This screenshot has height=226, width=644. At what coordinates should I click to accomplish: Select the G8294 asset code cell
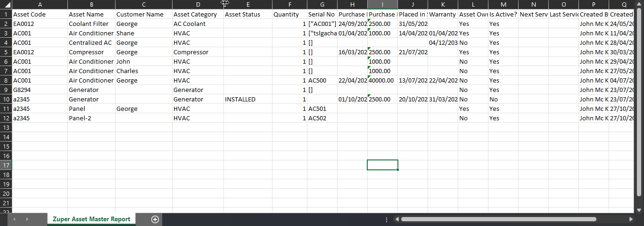(x=40, y=90)
